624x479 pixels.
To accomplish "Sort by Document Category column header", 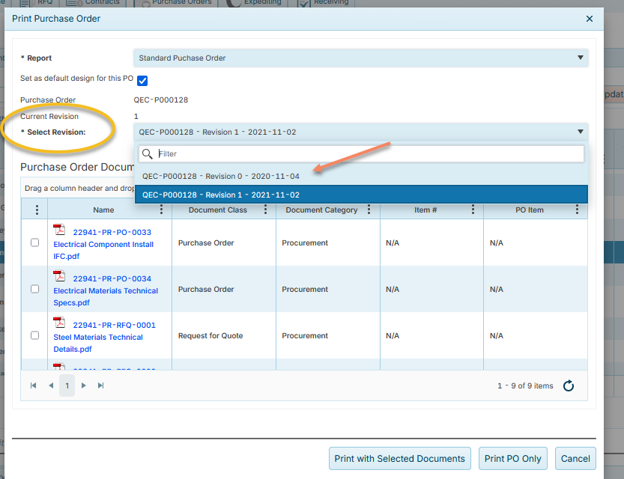I will pos(321,210).
